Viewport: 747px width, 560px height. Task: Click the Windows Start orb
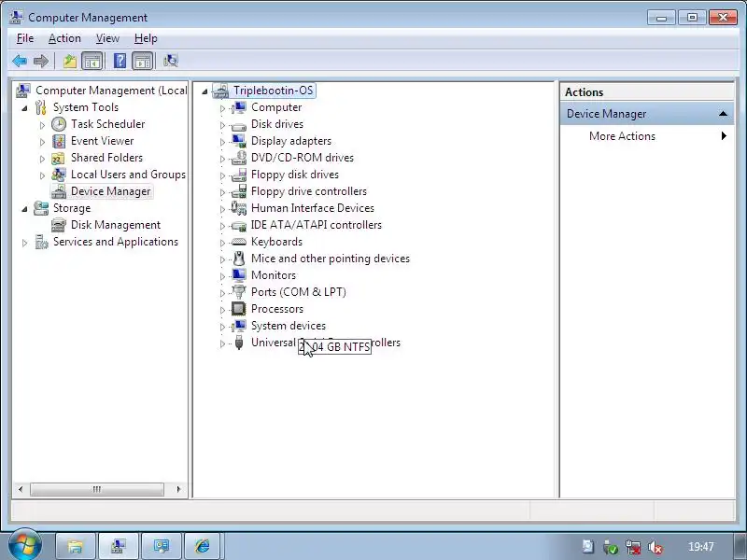pos(24,545)
